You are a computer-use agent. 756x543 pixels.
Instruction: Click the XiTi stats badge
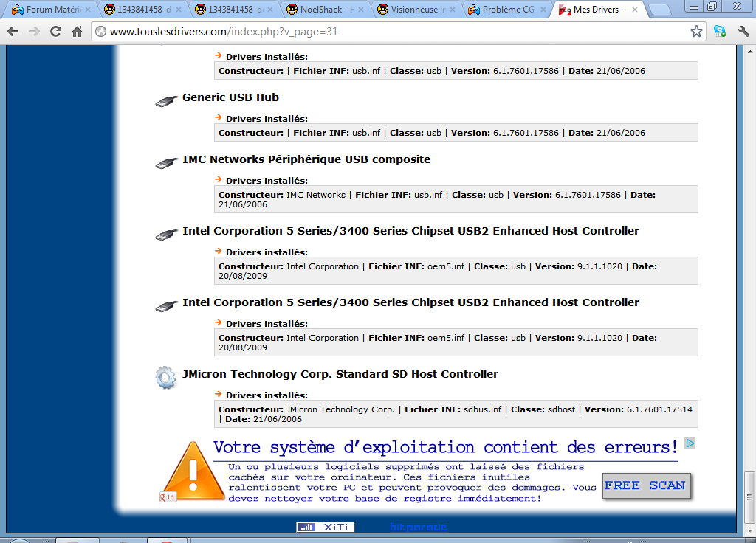pyautogui.click(x=326, y=527)
